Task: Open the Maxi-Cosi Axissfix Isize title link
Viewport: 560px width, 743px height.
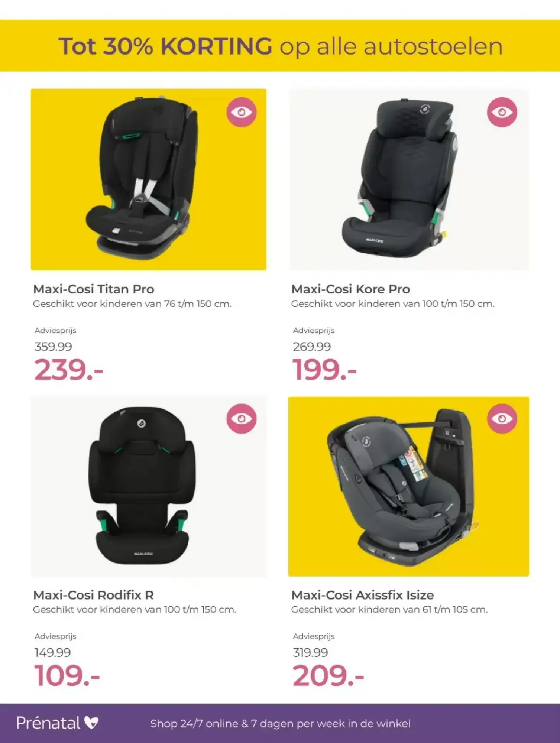Action: coord(363,595)
